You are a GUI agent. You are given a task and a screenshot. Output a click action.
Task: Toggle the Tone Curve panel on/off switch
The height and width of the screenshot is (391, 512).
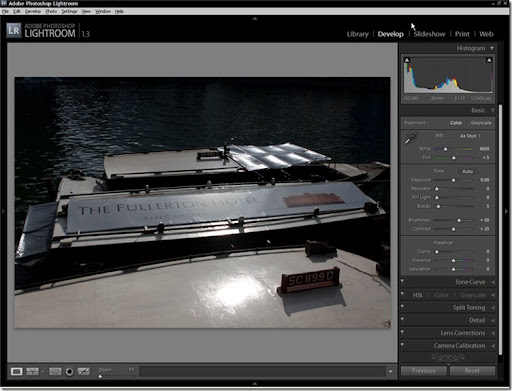(402, 281)
